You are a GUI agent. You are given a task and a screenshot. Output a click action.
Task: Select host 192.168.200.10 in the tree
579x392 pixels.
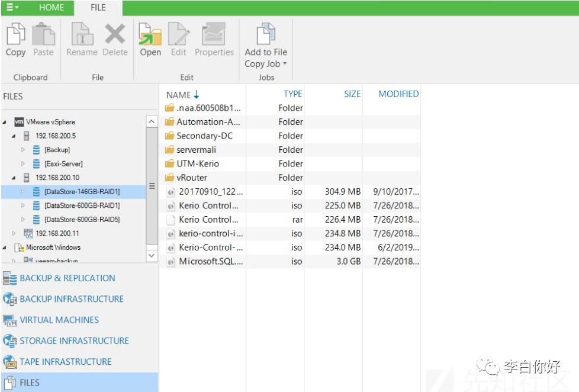click(x=57, y=178)
